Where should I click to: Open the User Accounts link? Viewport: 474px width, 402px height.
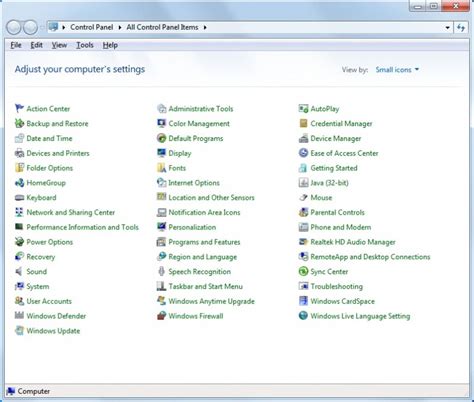click(x=49, y=301)
